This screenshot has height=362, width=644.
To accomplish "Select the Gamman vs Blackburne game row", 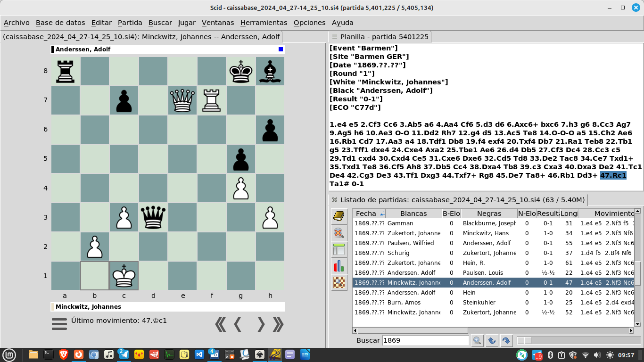I will coord(493,223).
